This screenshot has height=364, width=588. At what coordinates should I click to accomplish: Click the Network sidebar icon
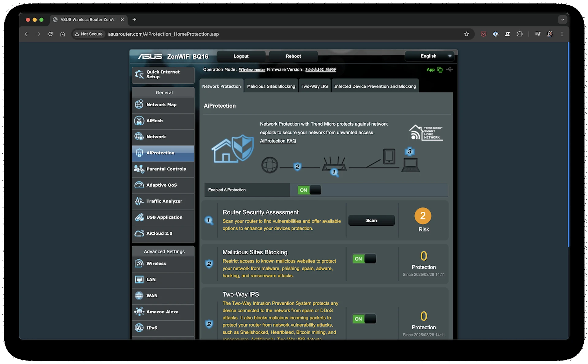click(139, 137)
